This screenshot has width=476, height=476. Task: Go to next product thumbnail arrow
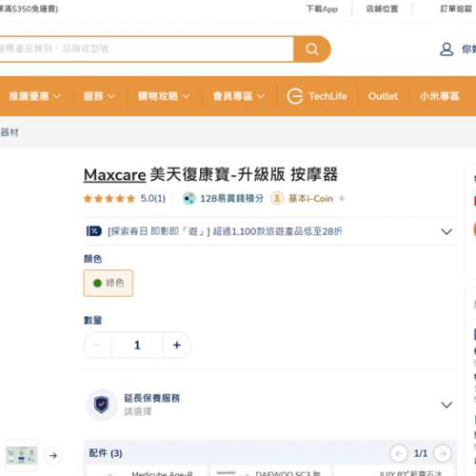click(x=53, y=455)
